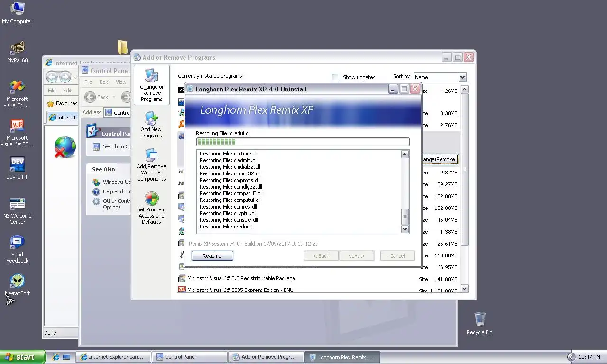
Task: Click Longhorn Plex Remix taskbar button
Action: tap(342, 357)
